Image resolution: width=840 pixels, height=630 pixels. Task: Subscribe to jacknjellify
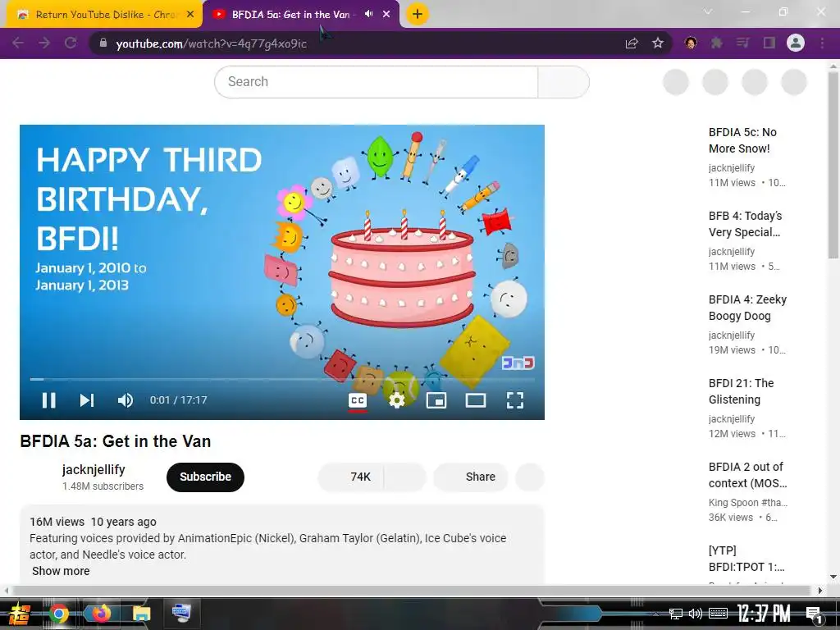[205, 477]
